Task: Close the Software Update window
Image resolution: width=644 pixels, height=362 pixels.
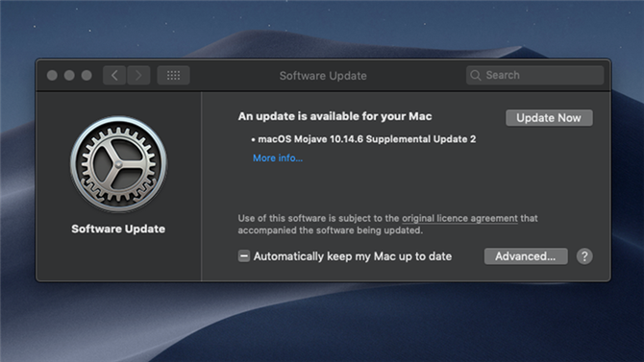Action: point(52,76)
